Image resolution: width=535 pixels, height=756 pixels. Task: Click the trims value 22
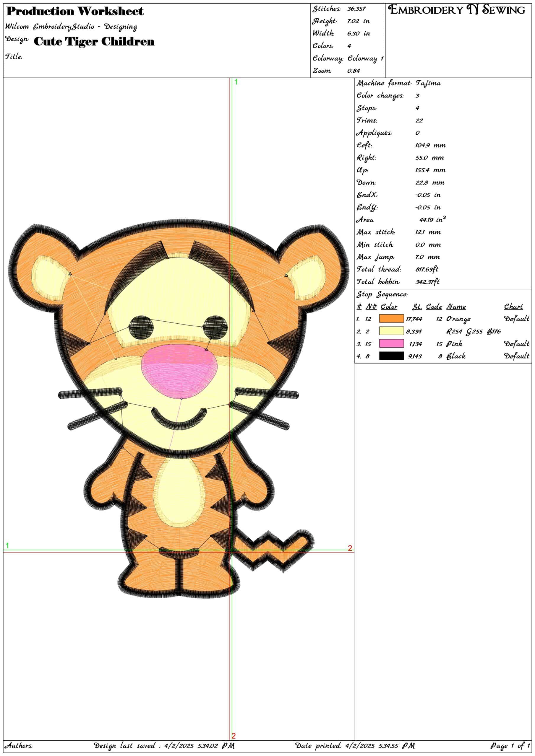point(419,120)
